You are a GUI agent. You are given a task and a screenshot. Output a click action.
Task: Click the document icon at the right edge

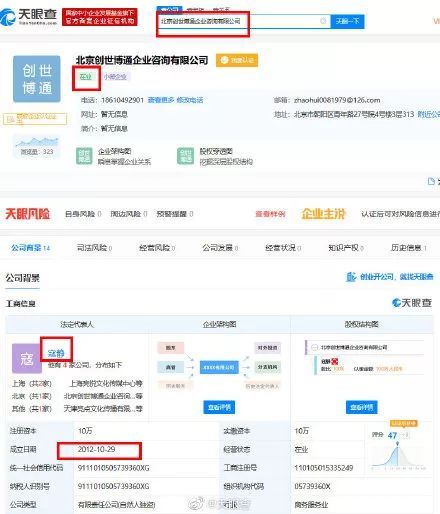tap(431, 181)
